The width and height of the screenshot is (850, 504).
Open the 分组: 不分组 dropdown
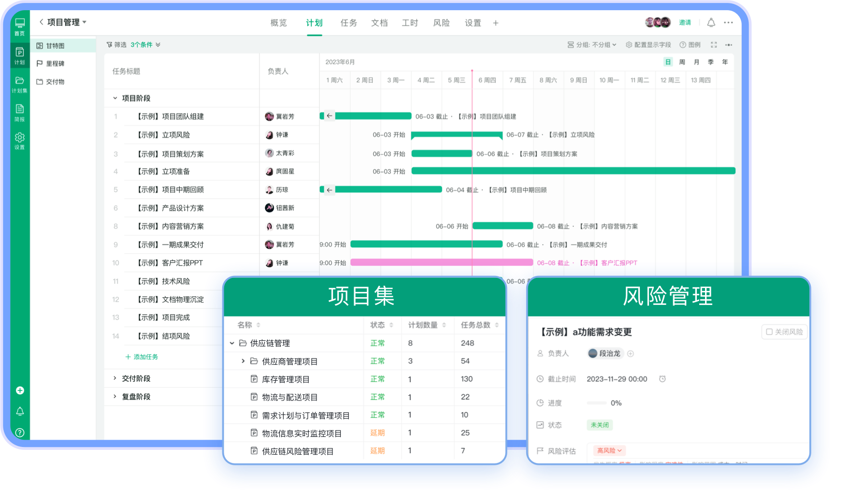[591, 44]
